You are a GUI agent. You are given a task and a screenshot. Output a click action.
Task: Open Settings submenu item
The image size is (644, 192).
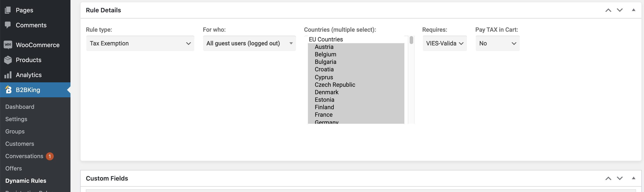pyautogui.click(x=16, y=119)
